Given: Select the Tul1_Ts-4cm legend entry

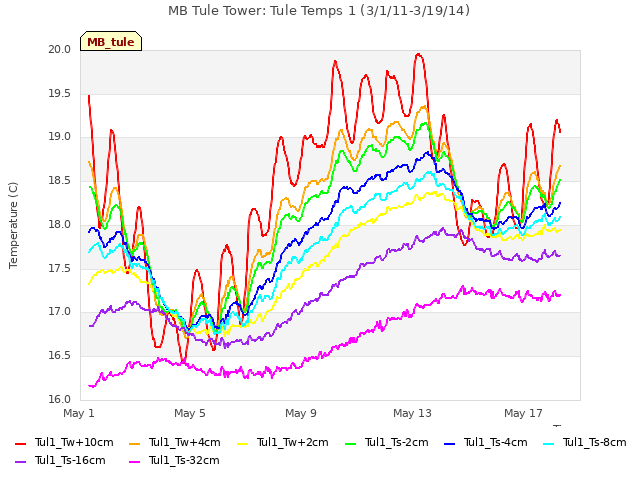Looking at the screenshot, I should pos(486,442).
